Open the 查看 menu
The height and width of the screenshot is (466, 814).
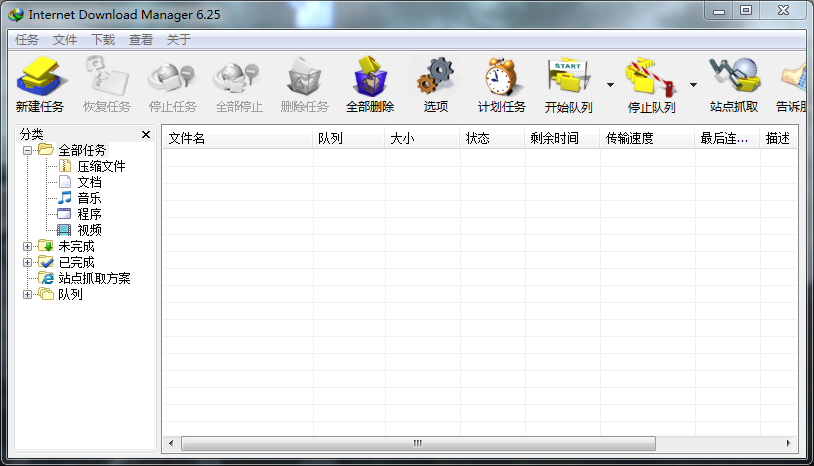tap(141, 39)
